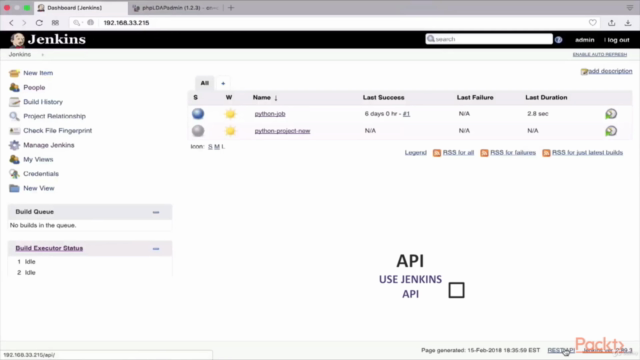Click the Last Failure column header

475,98
